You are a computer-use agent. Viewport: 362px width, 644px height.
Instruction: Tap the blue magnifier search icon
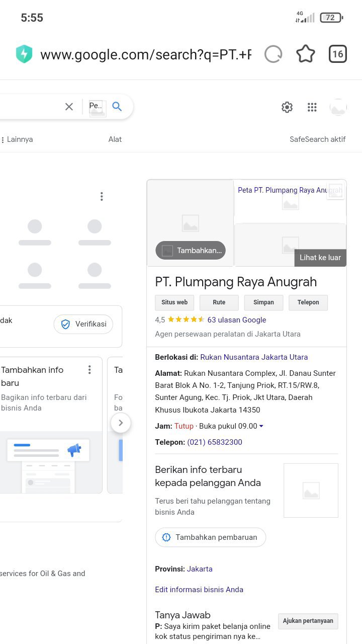[x=117, y=107]
